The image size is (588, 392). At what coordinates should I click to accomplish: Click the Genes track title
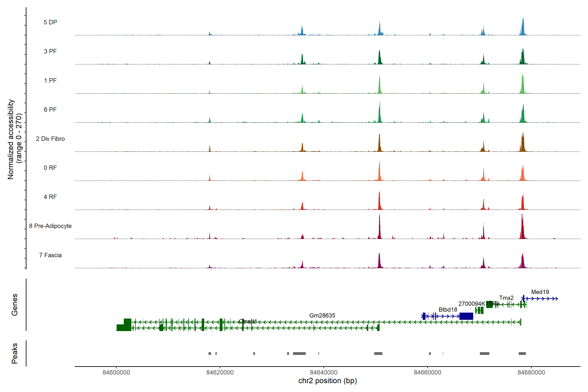(x=15, y=304)
